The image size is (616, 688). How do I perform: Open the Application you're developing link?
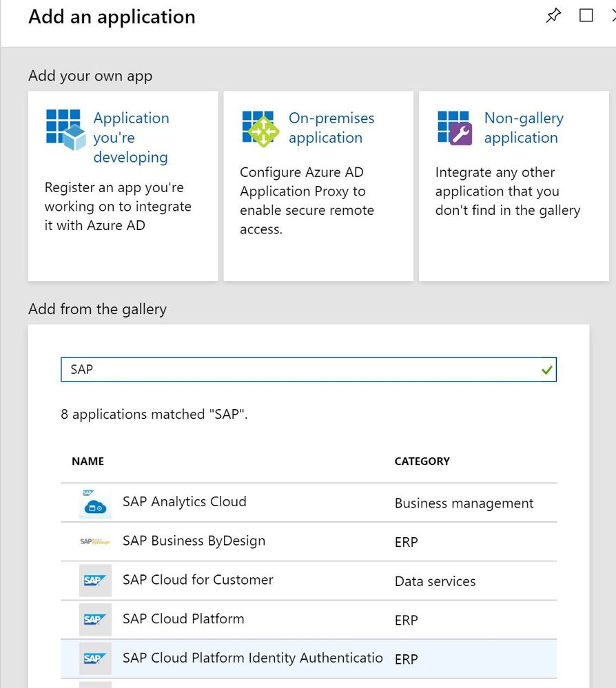coord(131,138)
